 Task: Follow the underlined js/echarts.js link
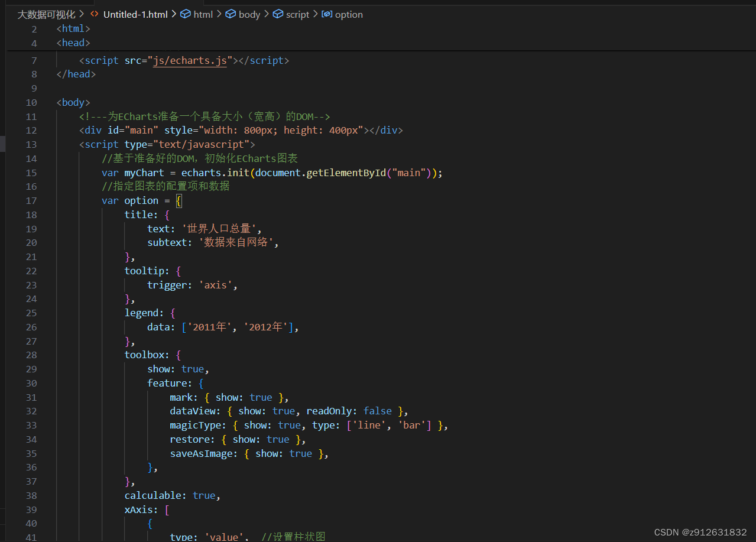(x=189, y=60)
